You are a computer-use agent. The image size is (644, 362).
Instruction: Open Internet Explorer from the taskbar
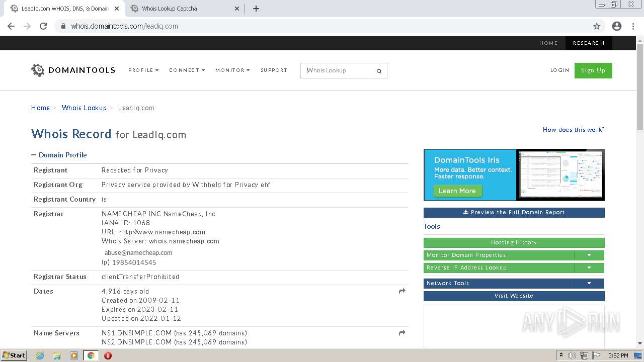[40, 355]
